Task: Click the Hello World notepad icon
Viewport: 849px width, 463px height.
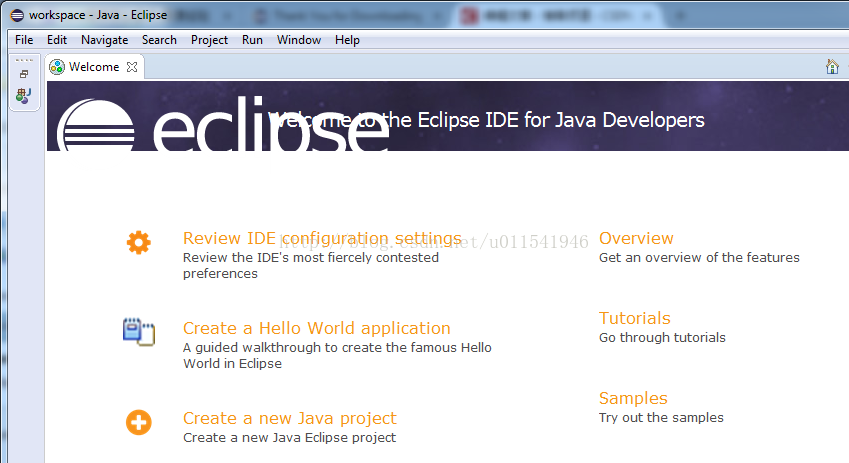Action: [139, 332]
